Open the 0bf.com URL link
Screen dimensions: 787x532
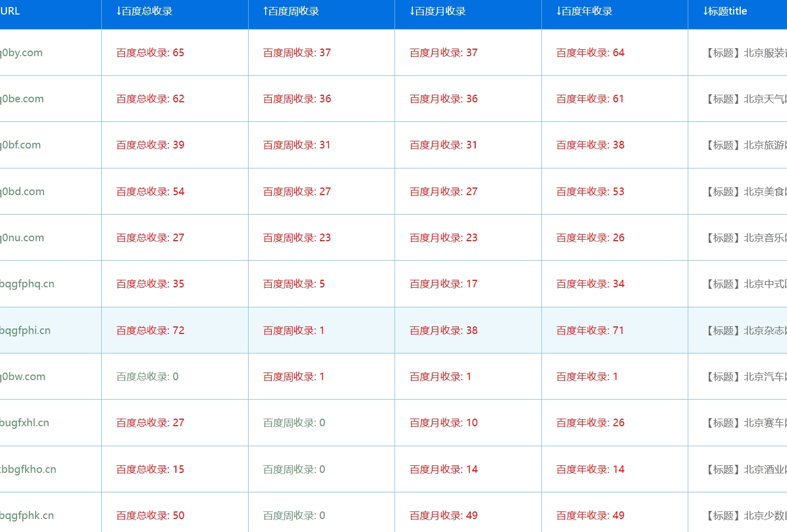21,145
